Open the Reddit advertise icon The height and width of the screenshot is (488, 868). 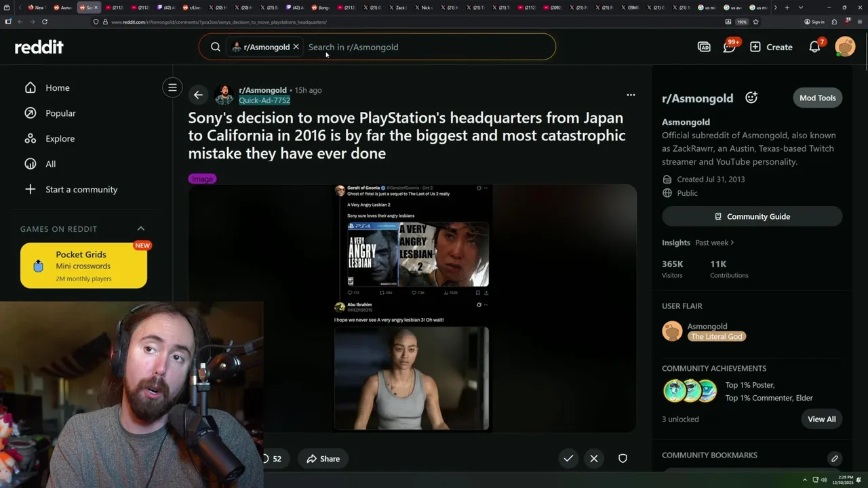coord(704,47)
